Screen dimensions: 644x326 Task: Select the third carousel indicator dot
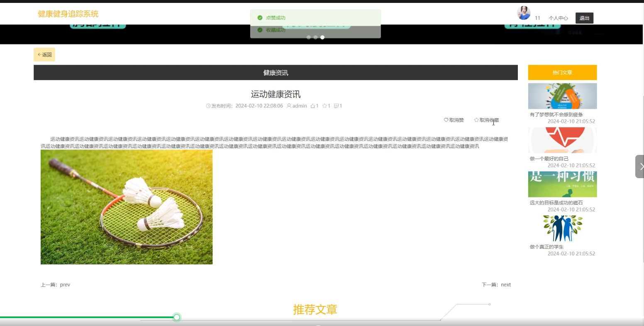[x=322, y=37]
